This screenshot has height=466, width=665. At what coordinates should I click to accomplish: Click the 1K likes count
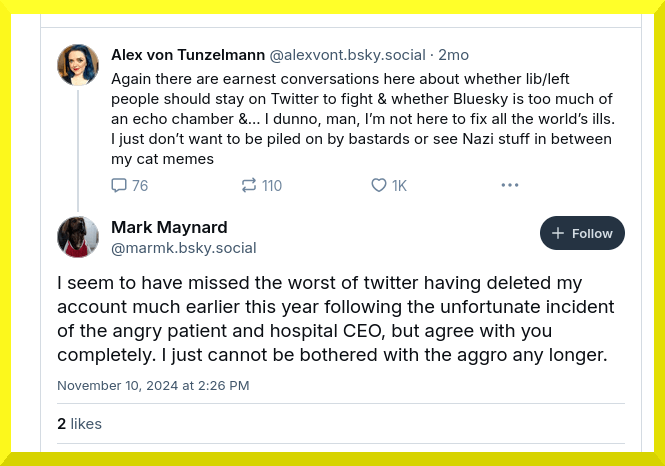pyautogui.click(x=399, y=185)
